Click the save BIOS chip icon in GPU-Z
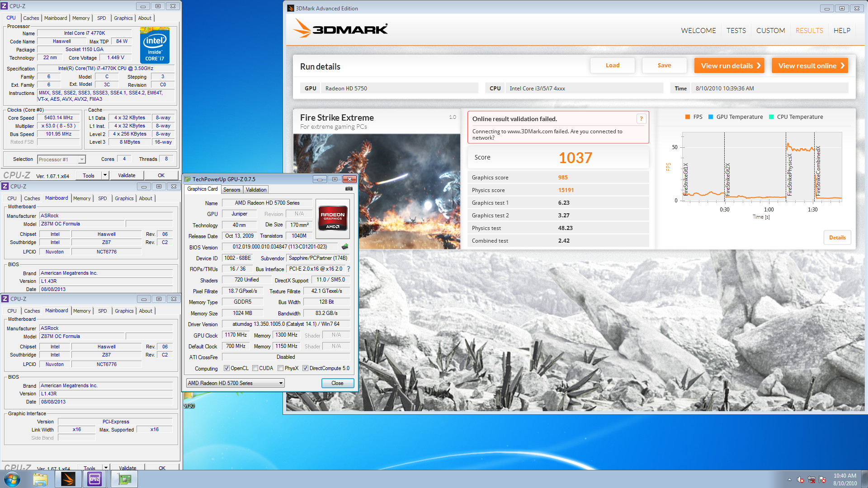The image size is (868, 488). click(x=345, y=247)
